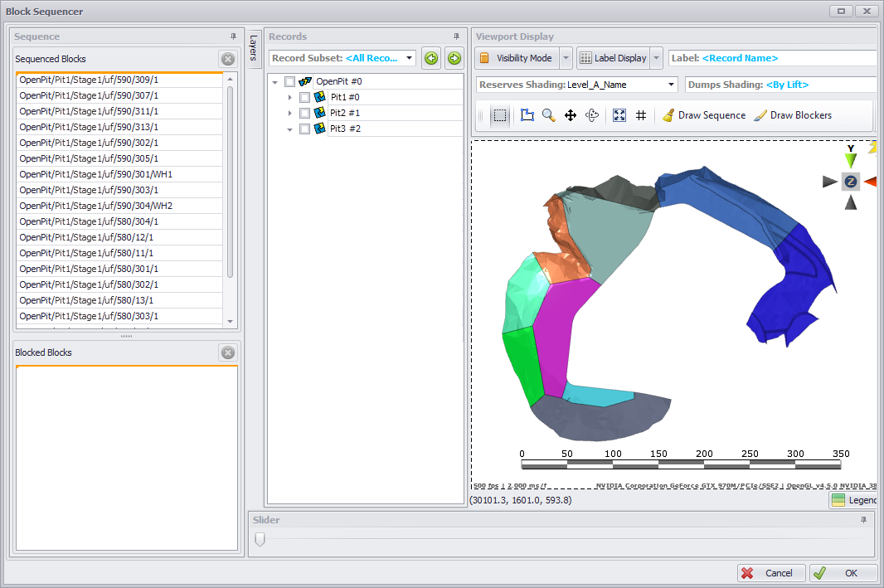
Task: Select block OpenPit/Pit1/Stage1/uf/590/301/WH1
Action: 96,174
